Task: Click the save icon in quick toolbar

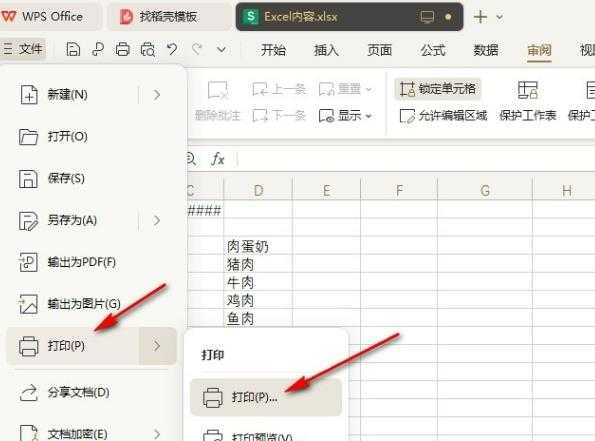Action: 73,49
